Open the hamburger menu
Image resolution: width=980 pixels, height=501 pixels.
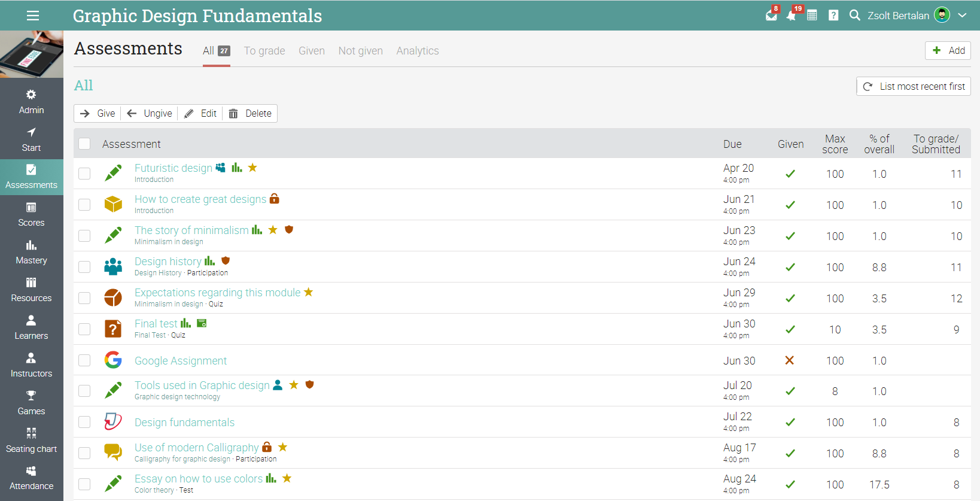tap(32, 16)
